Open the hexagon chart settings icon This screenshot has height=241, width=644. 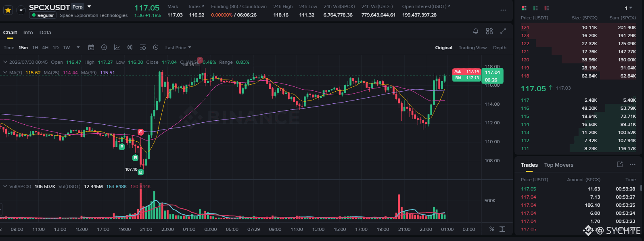[156, 47]
